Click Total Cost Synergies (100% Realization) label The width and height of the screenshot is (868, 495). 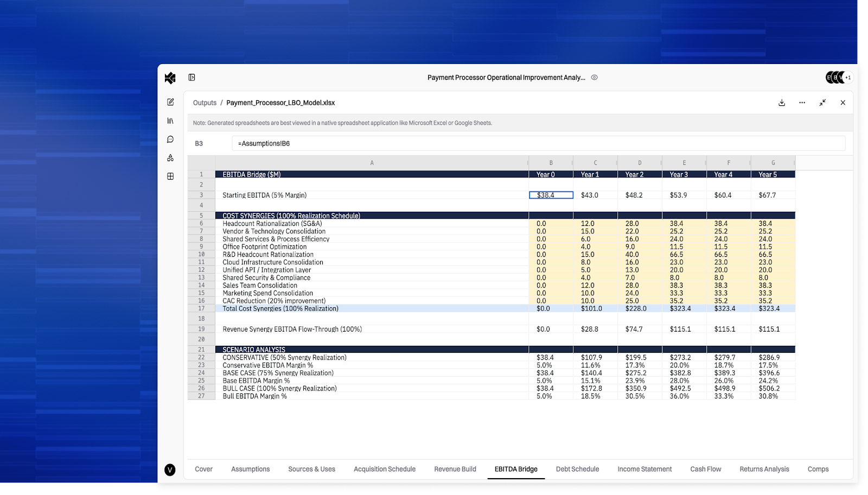(280, 308)
